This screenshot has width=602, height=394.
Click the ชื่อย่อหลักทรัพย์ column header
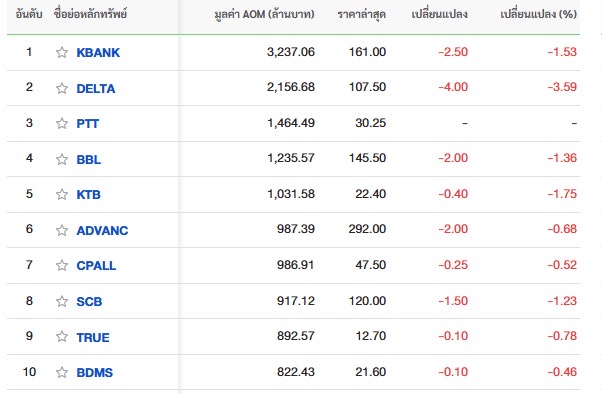pos(90,14)
